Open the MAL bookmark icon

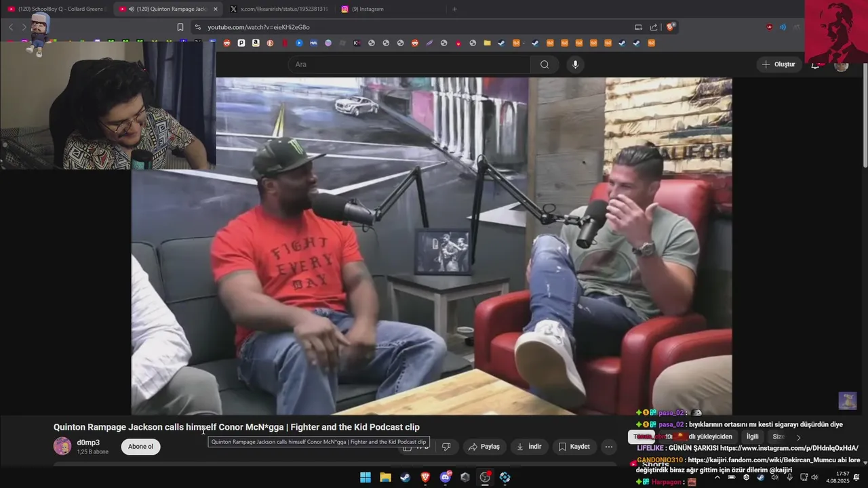(313, 43)
